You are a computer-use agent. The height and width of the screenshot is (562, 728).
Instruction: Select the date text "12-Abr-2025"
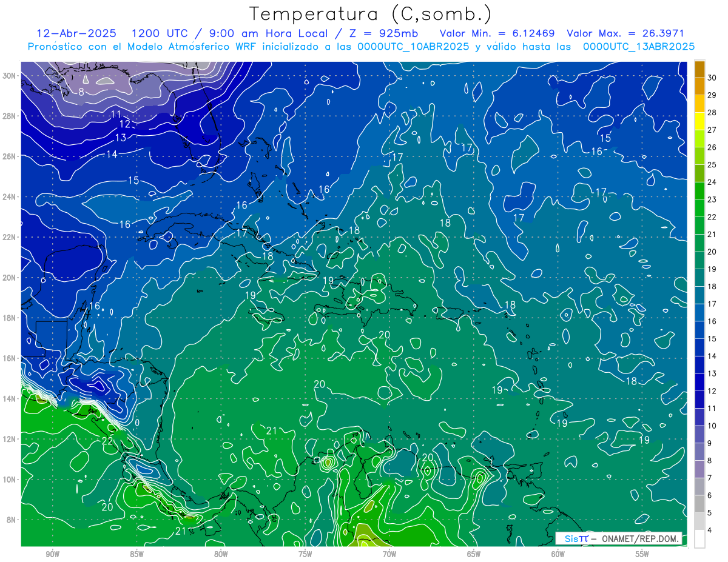(x=77, y=33)
